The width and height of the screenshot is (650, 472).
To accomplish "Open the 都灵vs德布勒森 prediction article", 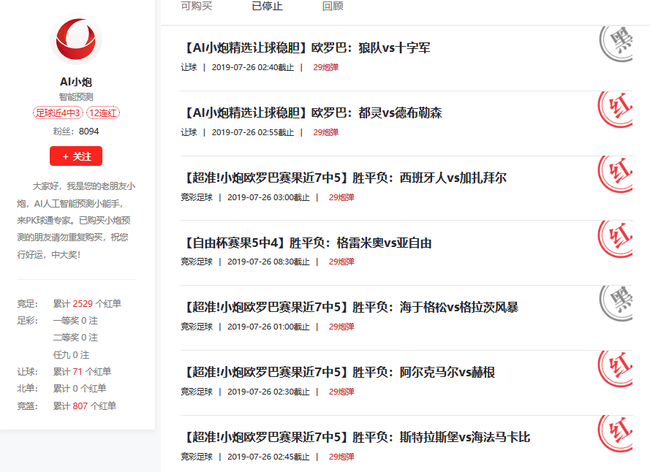I will click(312, 113).
